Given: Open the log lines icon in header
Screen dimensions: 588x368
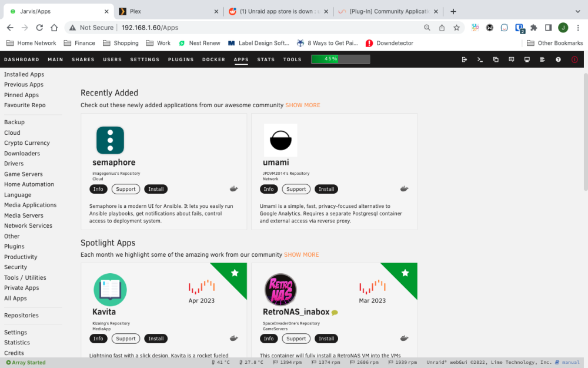Looking at the screenshot, I should [x=542, y=59].
